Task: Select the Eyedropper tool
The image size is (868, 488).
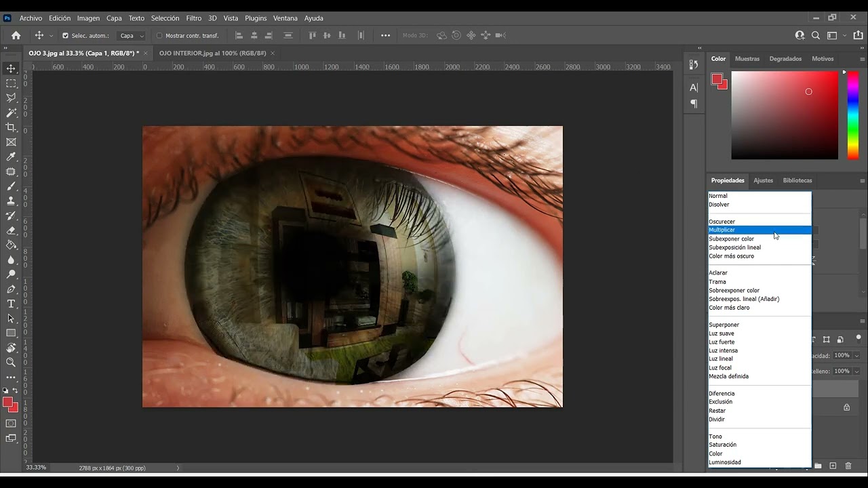Action: [11, 157]
